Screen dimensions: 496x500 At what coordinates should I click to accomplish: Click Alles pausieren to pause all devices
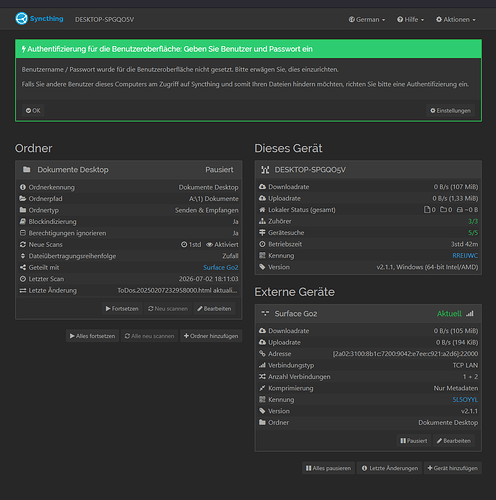(328, 468)
